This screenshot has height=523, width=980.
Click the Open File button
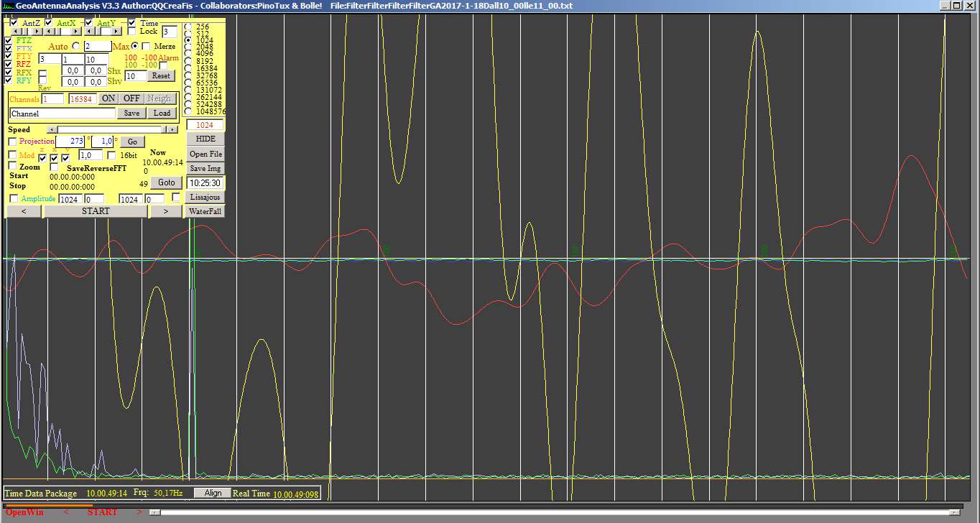[205, 154]
